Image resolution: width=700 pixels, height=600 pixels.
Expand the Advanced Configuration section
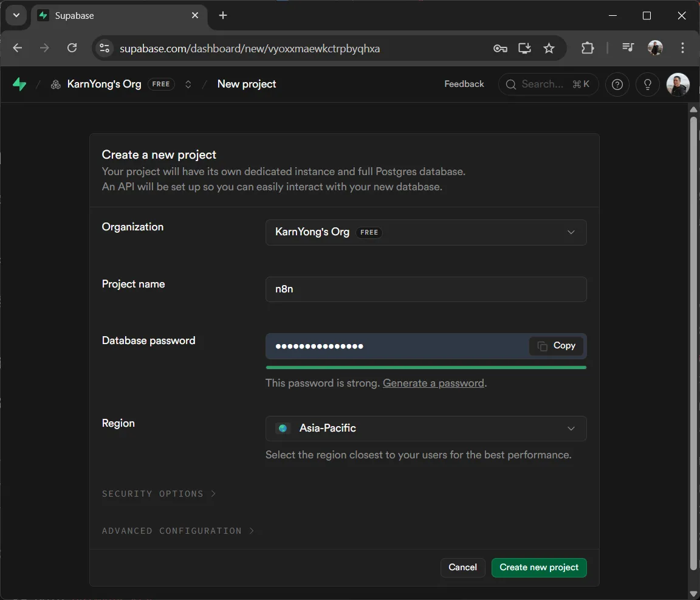point(177,531)
